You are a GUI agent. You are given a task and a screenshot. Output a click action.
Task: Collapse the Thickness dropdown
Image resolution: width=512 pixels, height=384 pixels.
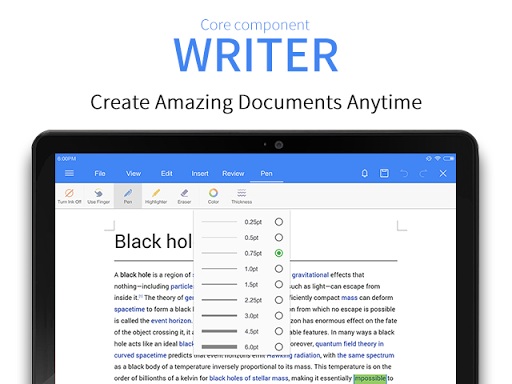pyautogui.click(x=242, y=196)
